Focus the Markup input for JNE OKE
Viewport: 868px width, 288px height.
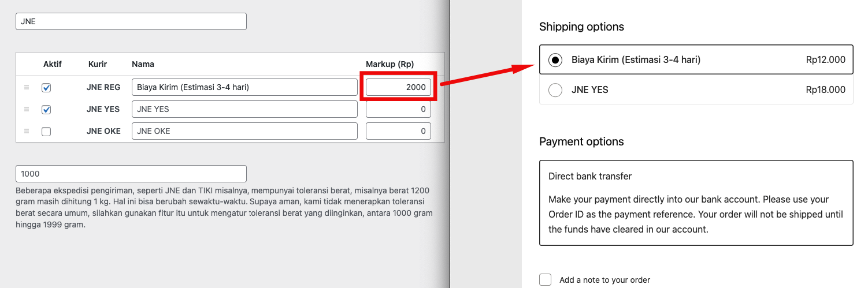point(398,131)
